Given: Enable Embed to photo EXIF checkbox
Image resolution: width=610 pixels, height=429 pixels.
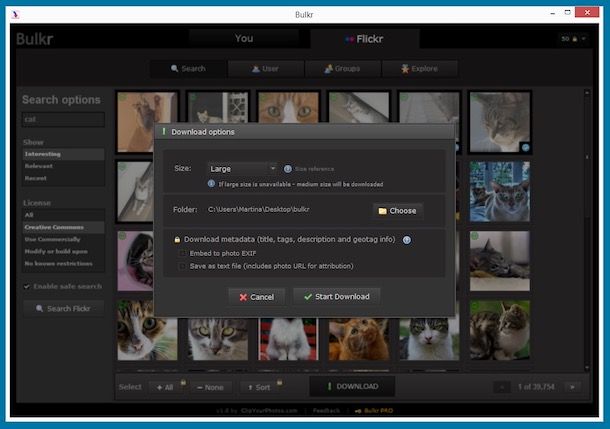Looking at the screenshot, I should coord(182,253).
